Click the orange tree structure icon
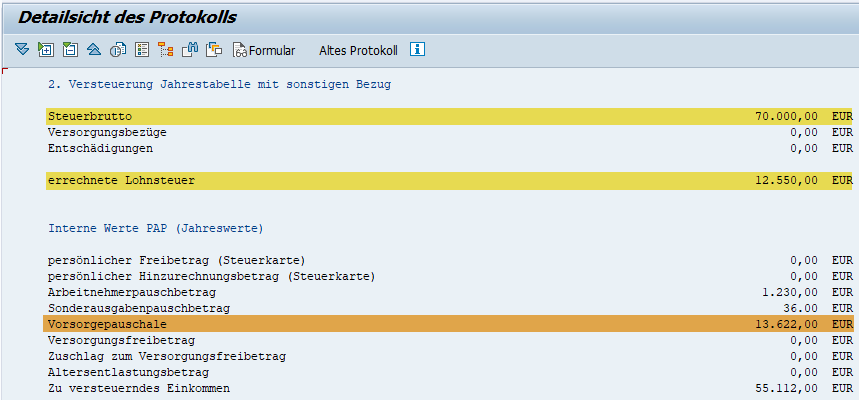 (165, 50)
